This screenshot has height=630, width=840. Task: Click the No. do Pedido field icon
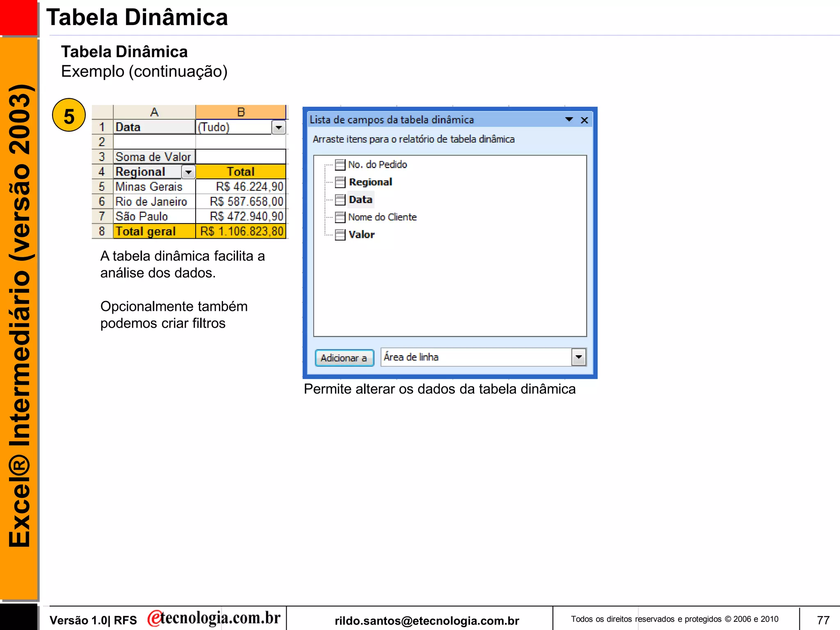(340, 165)
